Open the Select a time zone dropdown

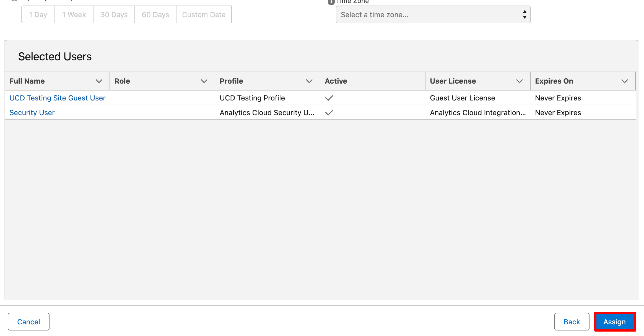(x=433, y=15)
